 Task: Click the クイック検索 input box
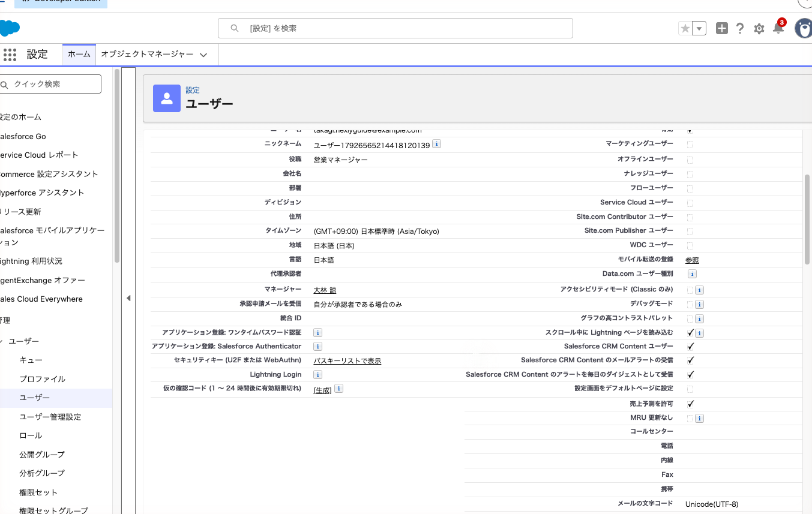50,84
